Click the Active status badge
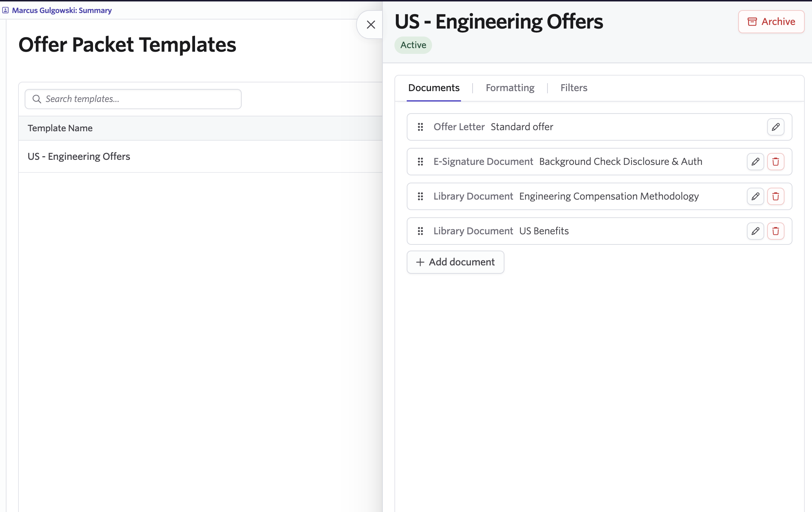 413,45
